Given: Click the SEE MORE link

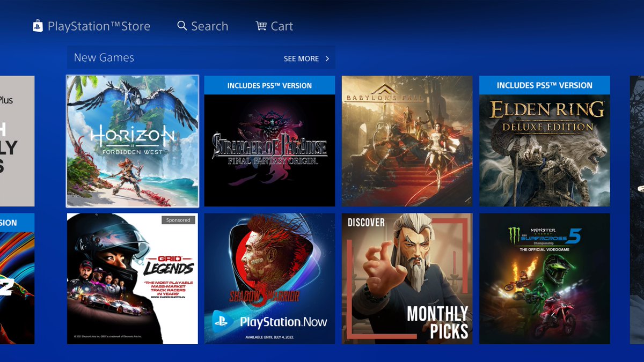Looking at the screenshot, I should coord(301,58).
